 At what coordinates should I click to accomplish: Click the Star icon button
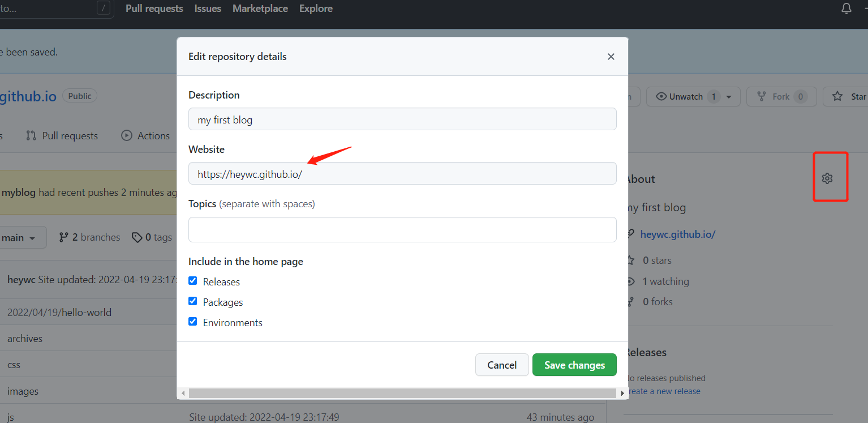[837, 97]
